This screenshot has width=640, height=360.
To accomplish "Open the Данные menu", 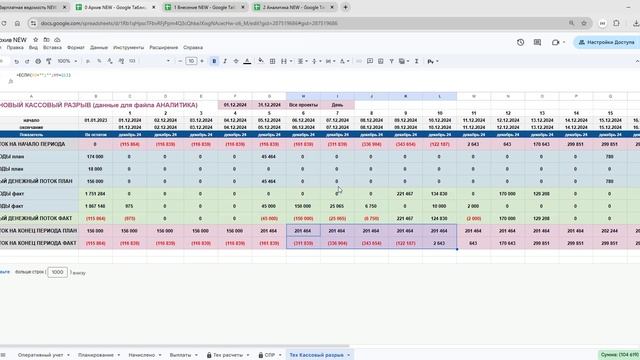I will tap(99, 48).
